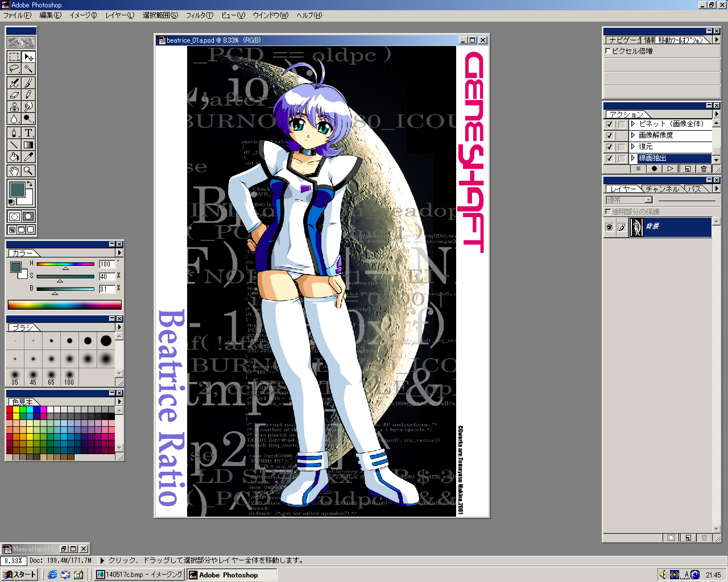Select the Rubber Stamp tool
The height and width of the screenshot is (582, 728).
tap(14, 107)
